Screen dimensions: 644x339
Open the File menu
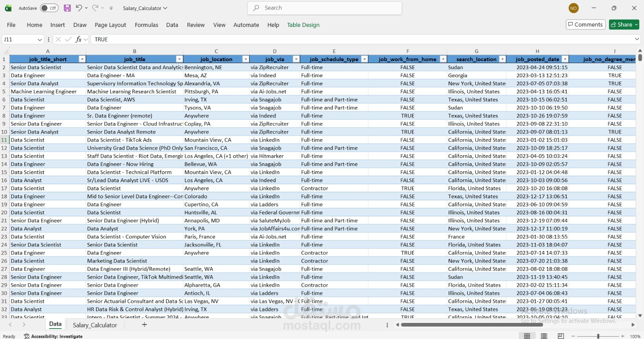(11, 25)
